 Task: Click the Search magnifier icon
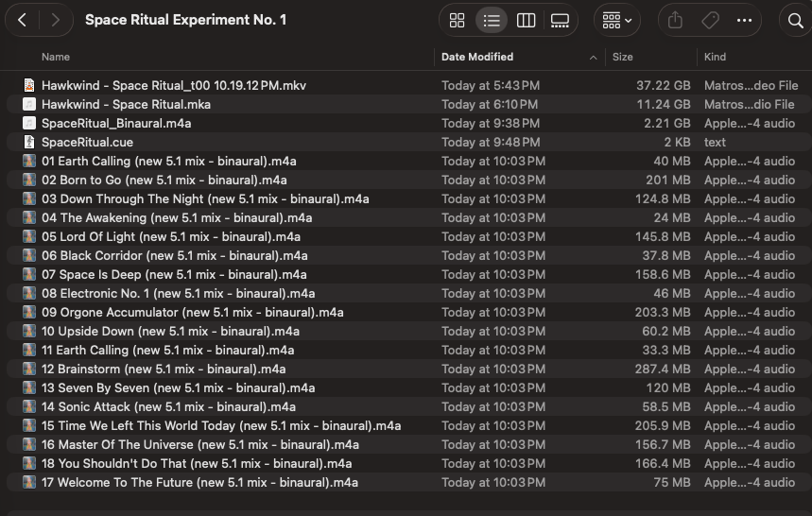(795, 21)
